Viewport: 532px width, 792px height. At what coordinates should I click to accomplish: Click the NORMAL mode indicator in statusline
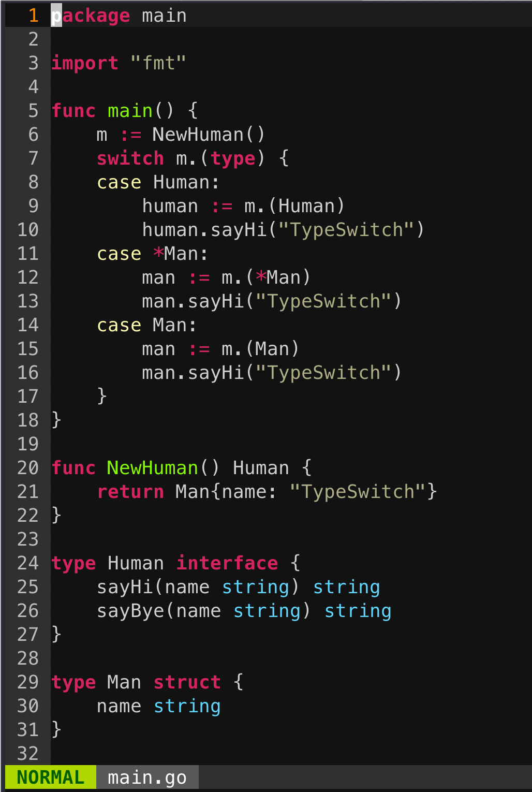click(x=50, y=778)
